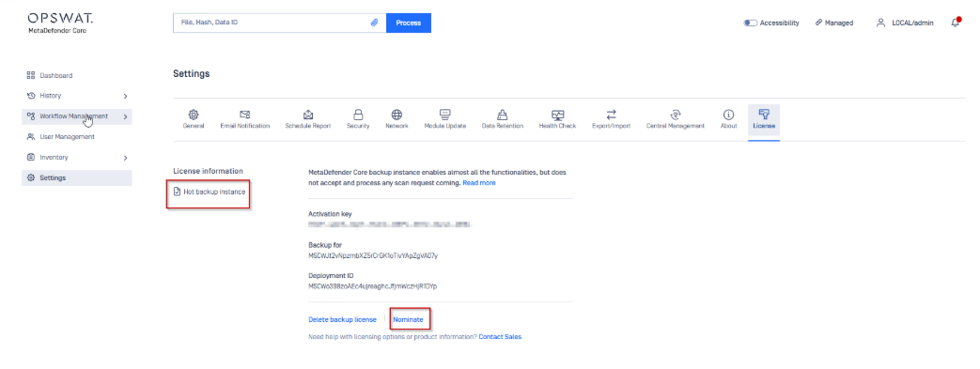The width and height of the screenshot is (980, 369).
Task: Click the About info icon
Action: 728,115
